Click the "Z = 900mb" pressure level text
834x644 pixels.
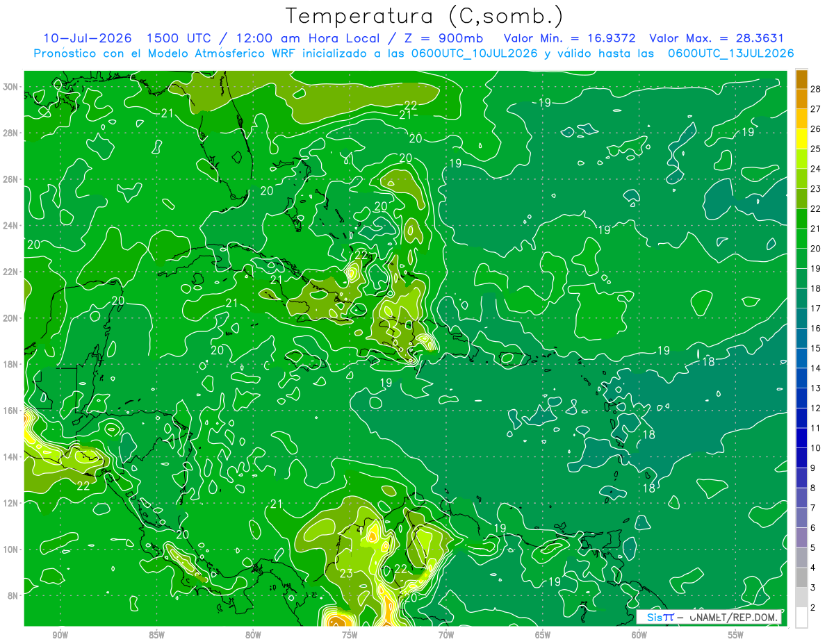click(x=444, y=38)
